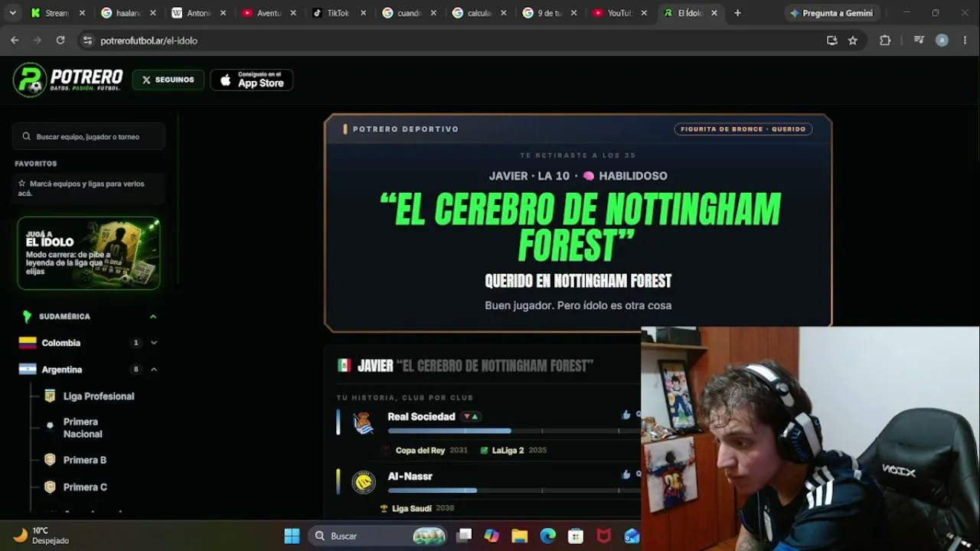Expand the Colombia leagues list
The height and width of the screenshot is (551, 980).
[154, 343]
